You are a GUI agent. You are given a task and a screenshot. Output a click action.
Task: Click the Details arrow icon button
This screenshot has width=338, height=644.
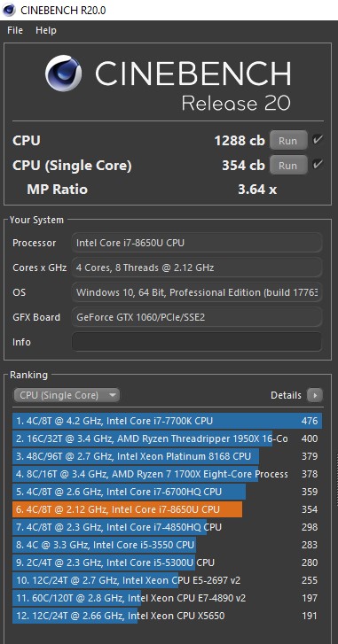[315, 395]
